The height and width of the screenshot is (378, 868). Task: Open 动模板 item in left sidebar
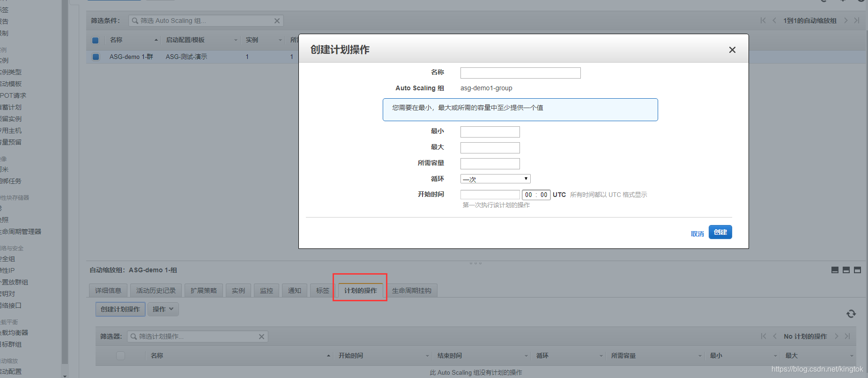pos(11,84)
